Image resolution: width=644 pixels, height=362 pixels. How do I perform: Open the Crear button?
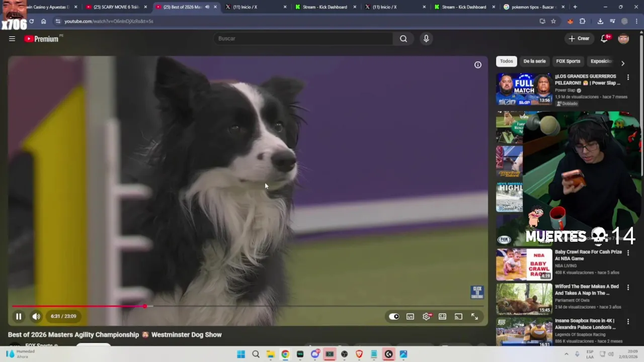(x=579, y=38)
